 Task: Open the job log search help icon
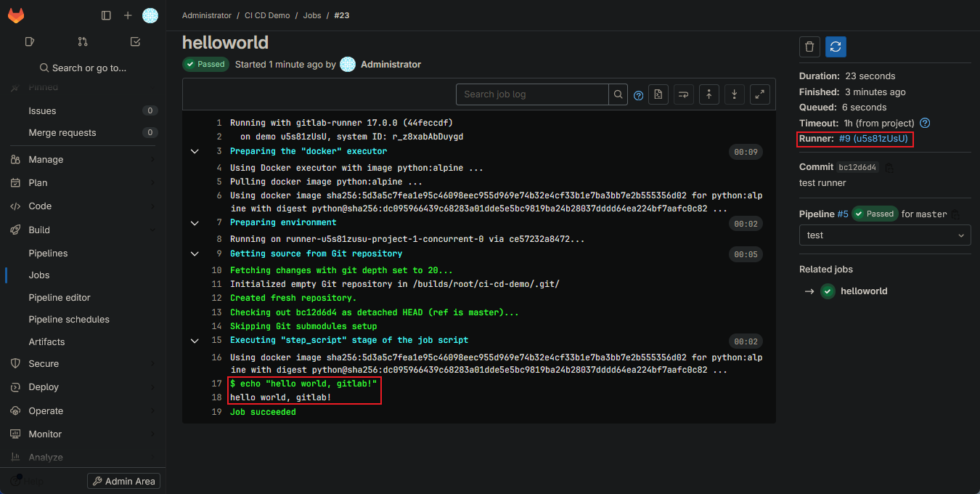[x=639, y=95]
